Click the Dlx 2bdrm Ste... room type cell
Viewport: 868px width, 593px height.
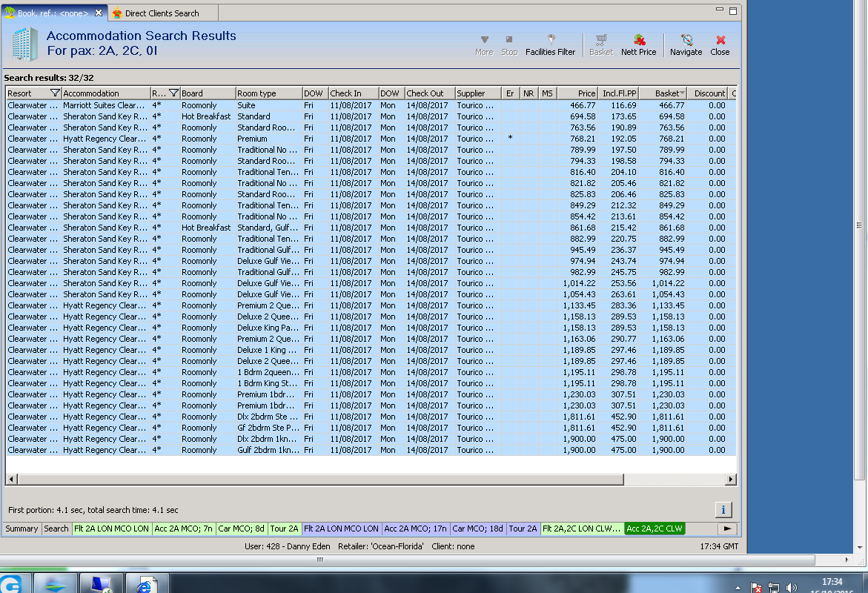(x=268, y=417)
